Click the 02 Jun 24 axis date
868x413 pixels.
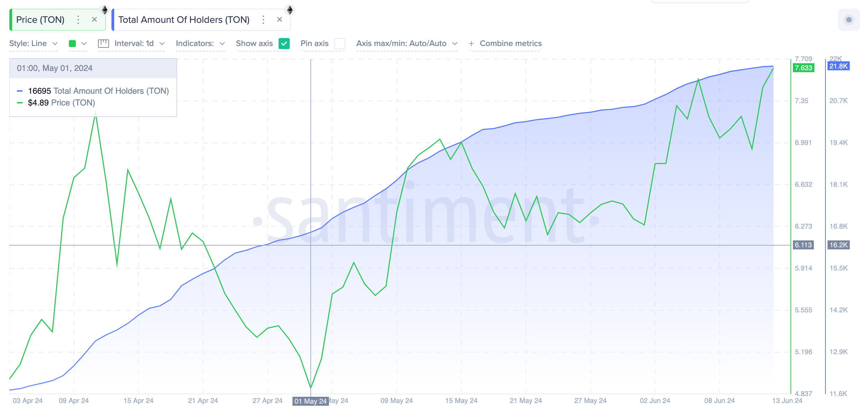pyautogui.click(x=655, y=401)
